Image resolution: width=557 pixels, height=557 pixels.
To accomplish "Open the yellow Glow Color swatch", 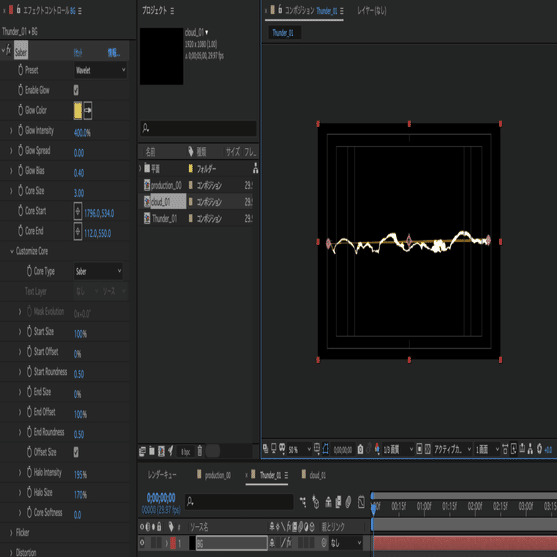I will 78,110.
